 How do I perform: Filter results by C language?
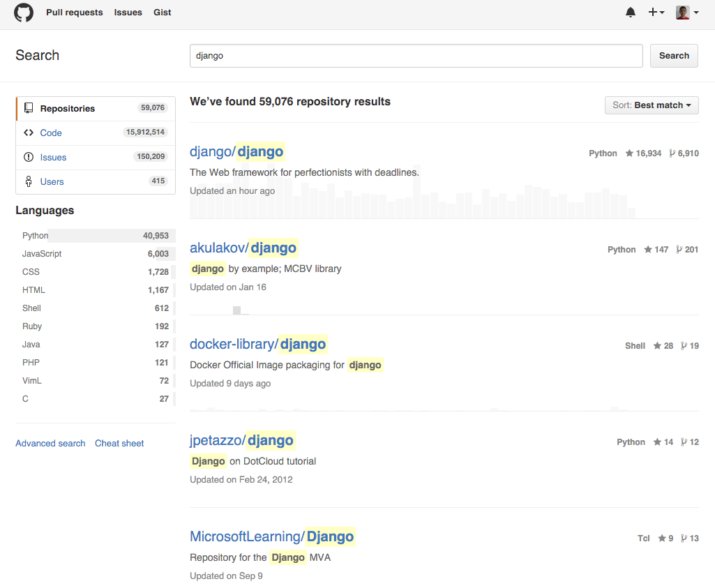click(96, 399)
